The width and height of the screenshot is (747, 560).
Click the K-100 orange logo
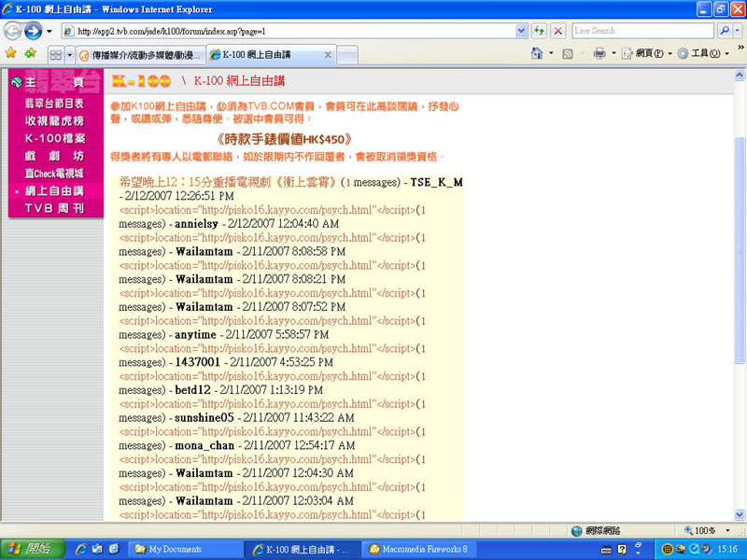141,81
